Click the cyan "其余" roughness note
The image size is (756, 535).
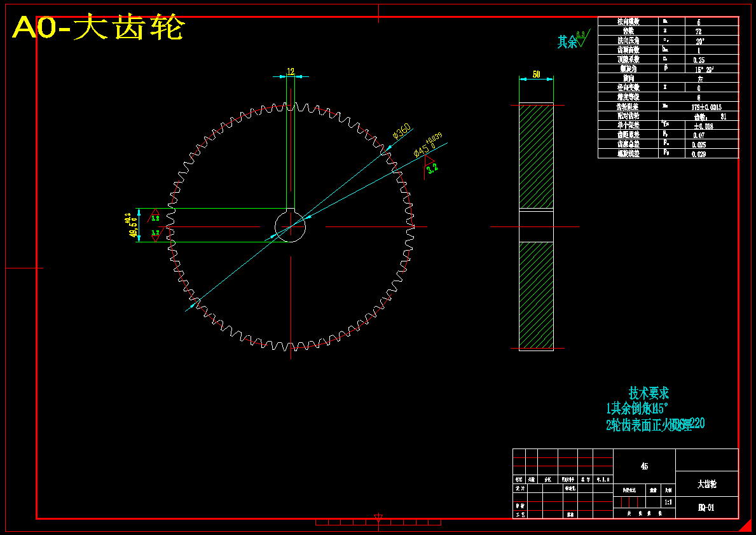(x=568, y=42)
